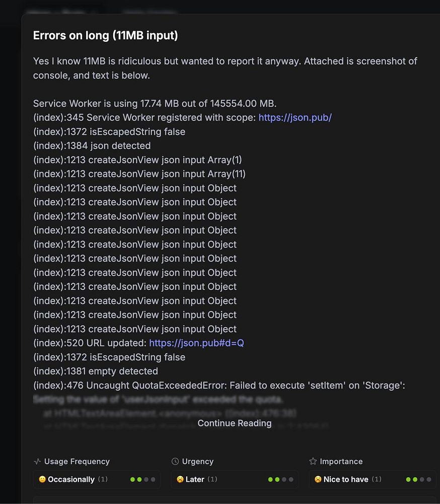Click the Importance heading label
This screenshot has height=504, width=440.
click(x=341, y=462)
